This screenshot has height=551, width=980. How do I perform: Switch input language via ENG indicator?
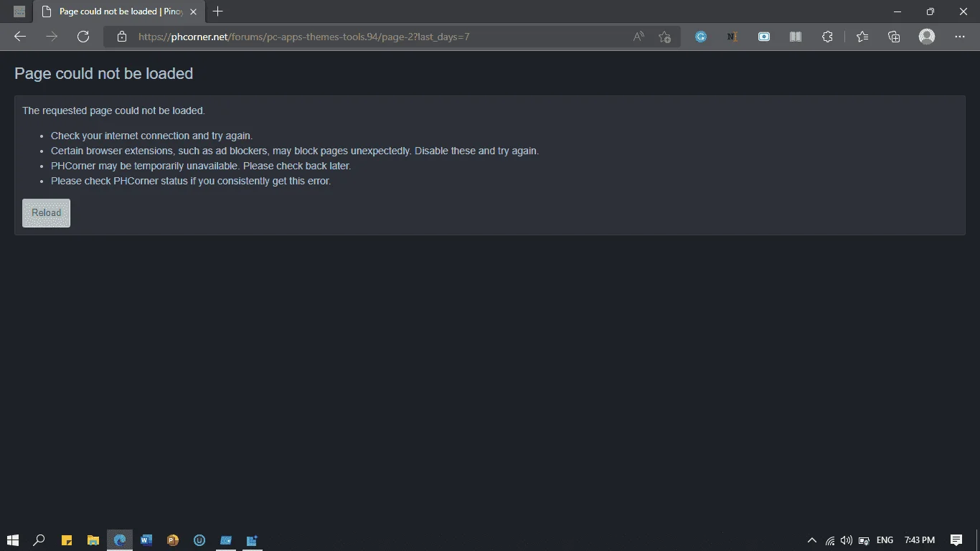click(x=885, y=540)
